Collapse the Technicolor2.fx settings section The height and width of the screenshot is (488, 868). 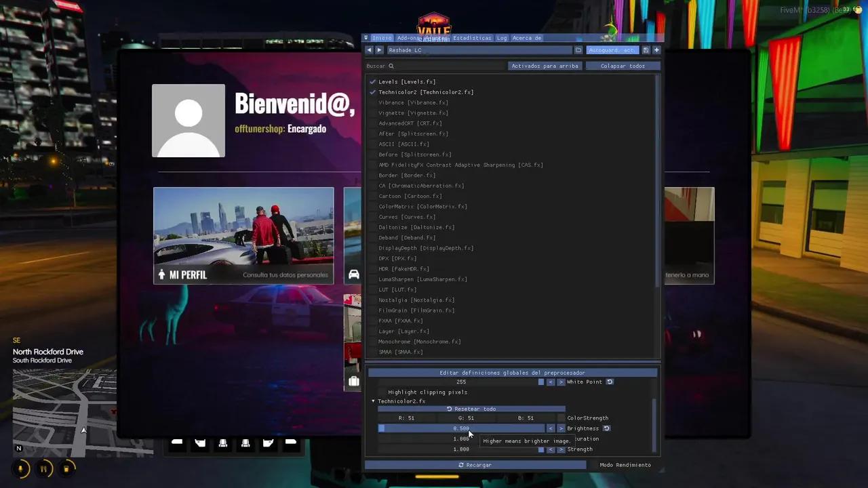372,401
